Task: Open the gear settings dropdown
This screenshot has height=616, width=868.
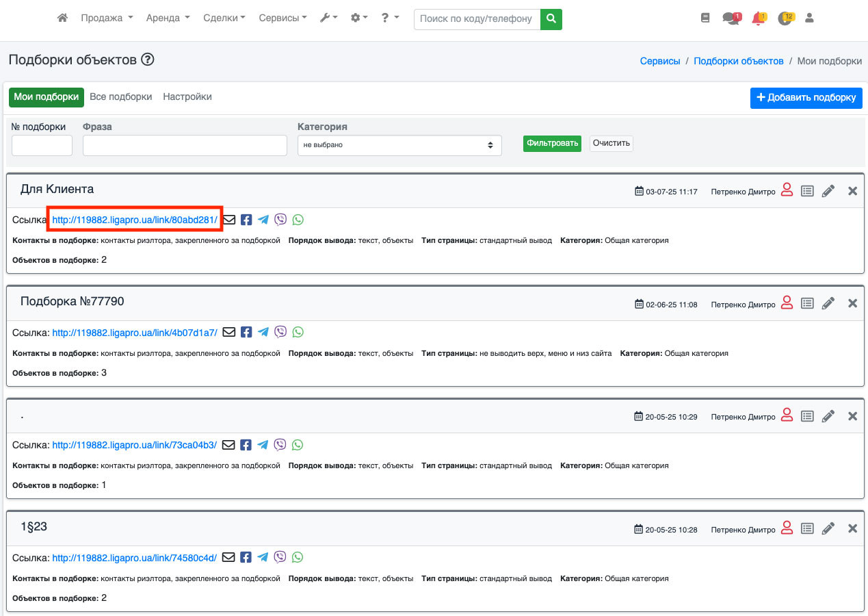Action: point(359,18)
